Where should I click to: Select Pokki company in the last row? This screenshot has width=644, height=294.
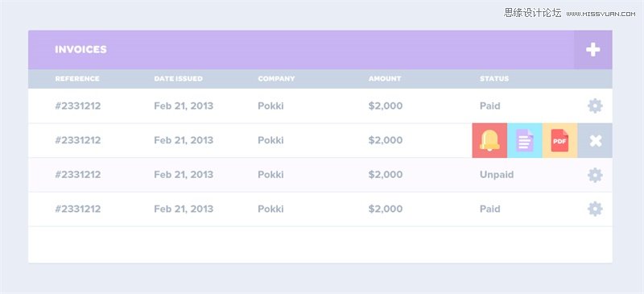click(x=270, y=209)
